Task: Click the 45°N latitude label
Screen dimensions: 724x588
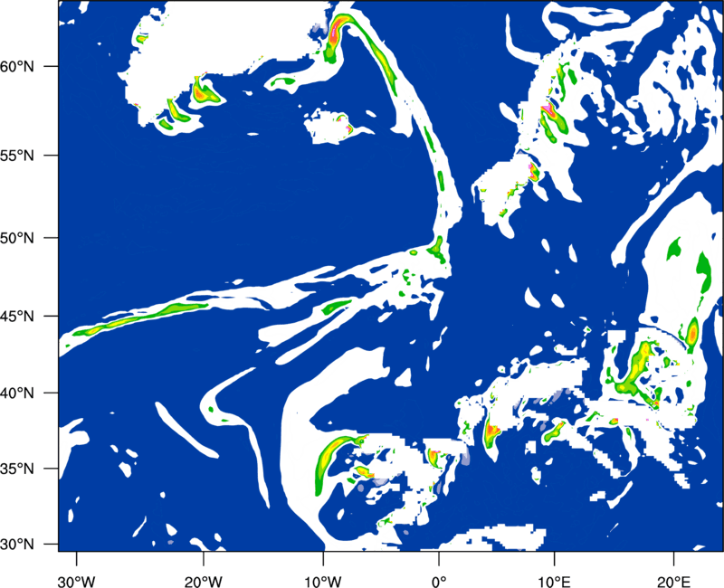Action: click(x=17, y=316)
